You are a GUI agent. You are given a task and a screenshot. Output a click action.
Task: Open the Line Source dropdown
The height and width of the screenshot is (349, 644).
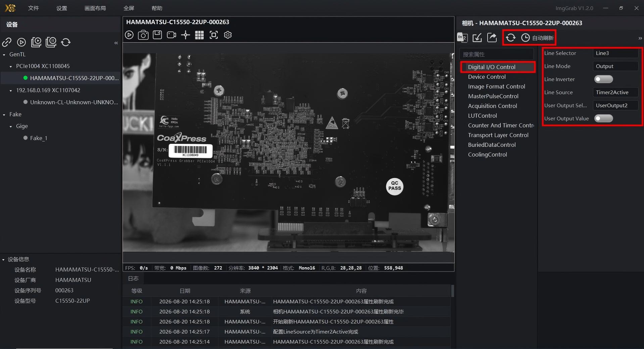coord(615,92)
